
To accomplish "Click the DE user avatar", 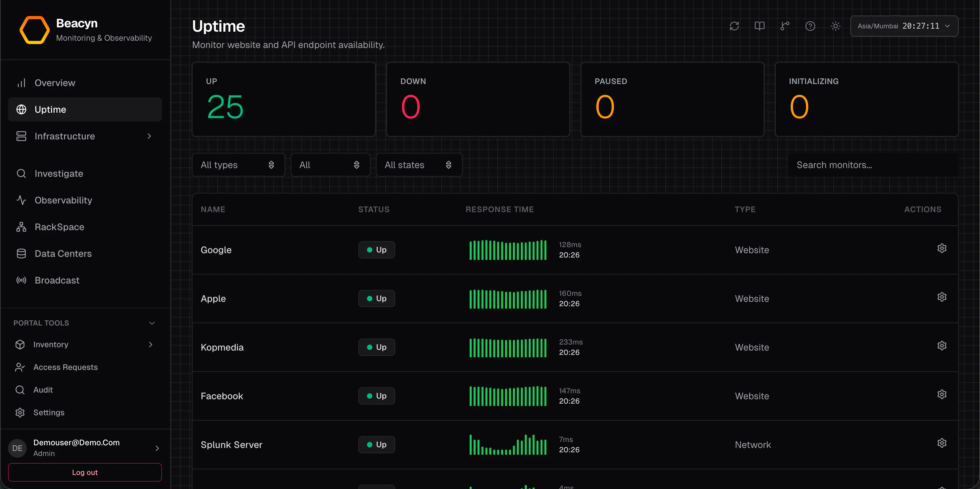I will [x=17, y=448].
